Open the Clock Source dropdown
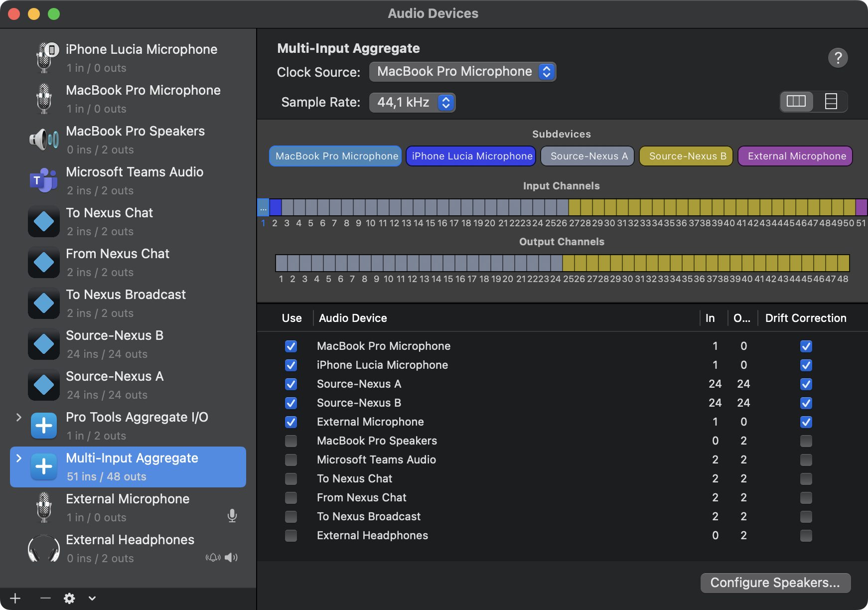868x610 pixels. pos(462,72)
